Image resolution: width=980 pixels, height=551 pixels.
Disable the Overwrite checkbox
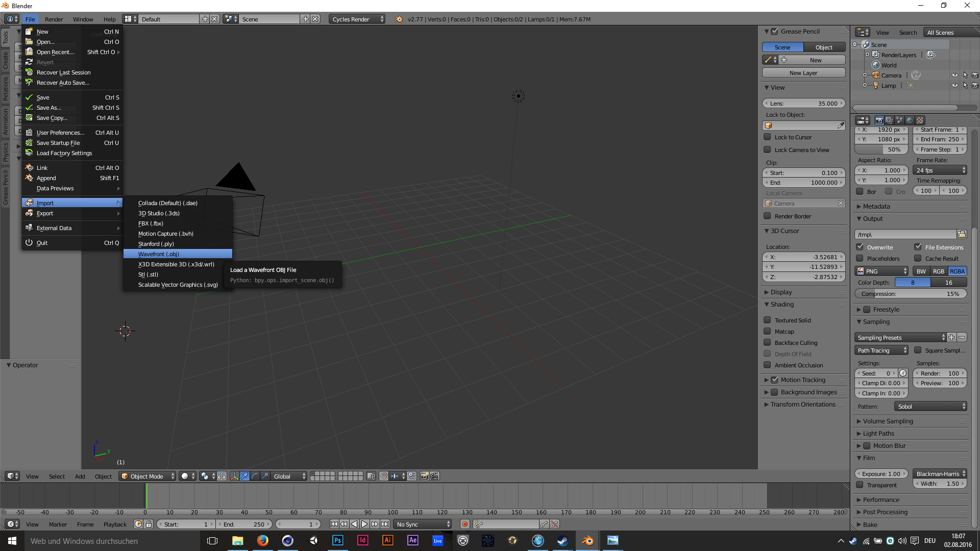click(x=860, y=247)
